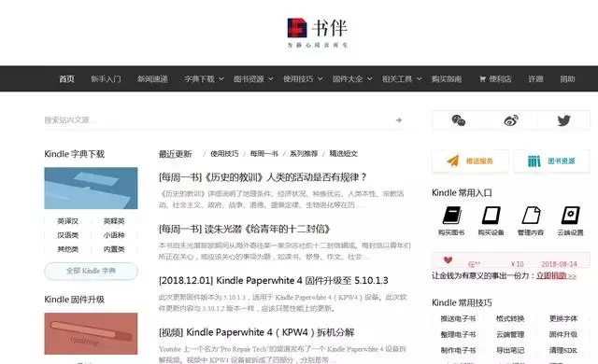The image size is (598, 364).
Task: Open the 制作电子书 tip link
Action: click(458, 350)
